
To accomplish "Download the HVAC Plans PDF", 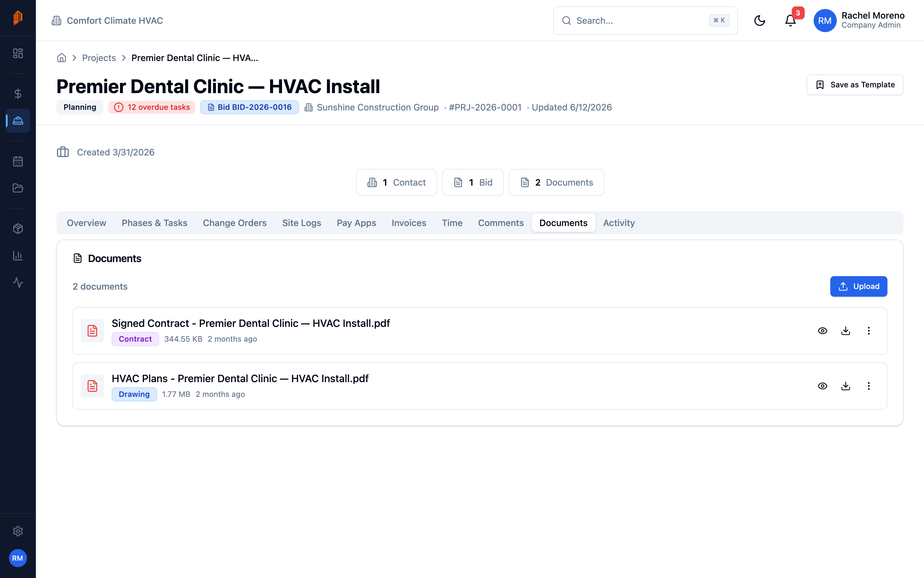I will click(846, 386).
